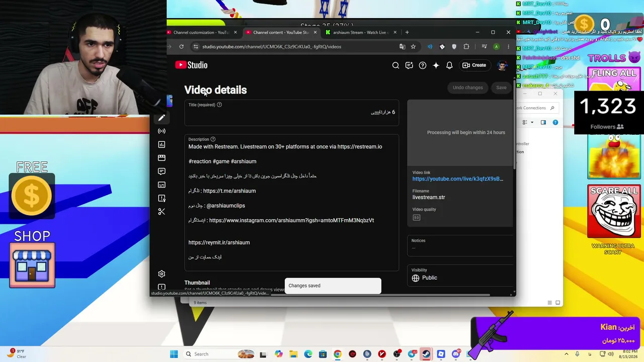Click the Save button
Screen dimensions: 644x362
tap(501, 87)
